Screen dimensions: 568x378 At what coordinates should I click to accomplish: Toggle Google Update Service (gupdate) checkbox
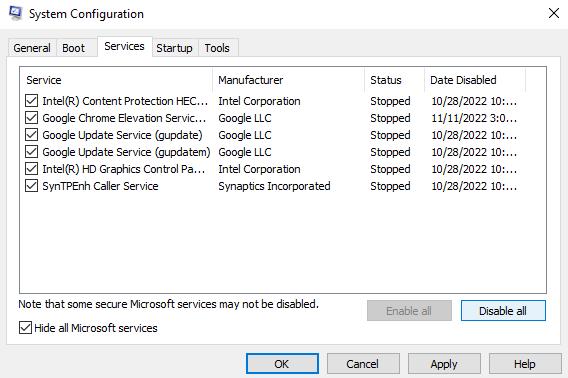point(32,135)
